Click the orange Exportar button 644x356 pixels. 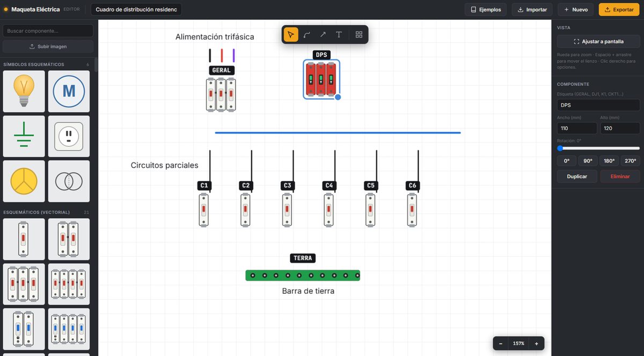tap(619, 10)
